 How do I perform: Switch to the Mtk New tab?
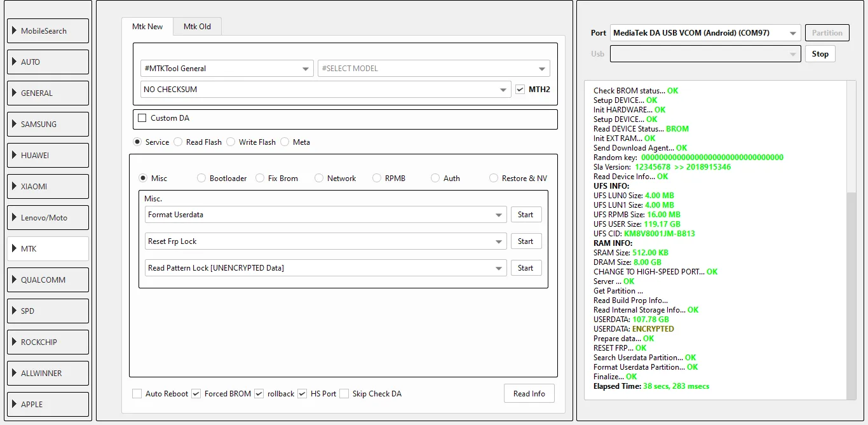pyautogui.click(x=147, y=27)
